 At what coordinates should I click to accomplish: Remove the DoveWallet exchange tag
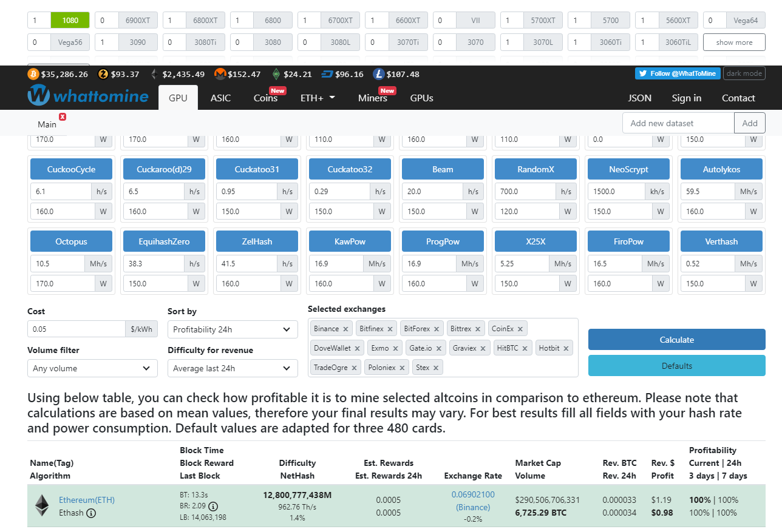358,348
